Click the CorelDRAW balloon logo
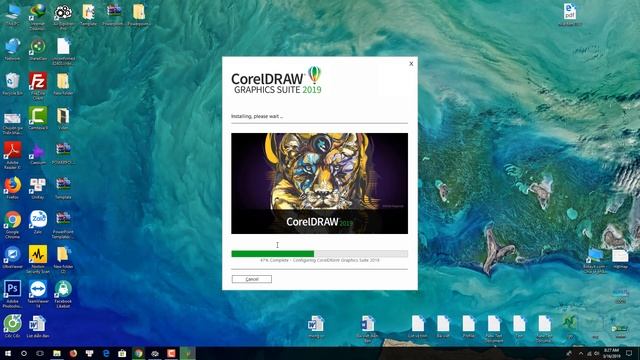The width and height of the screenshot is (640, 360). tap(314, 75)
